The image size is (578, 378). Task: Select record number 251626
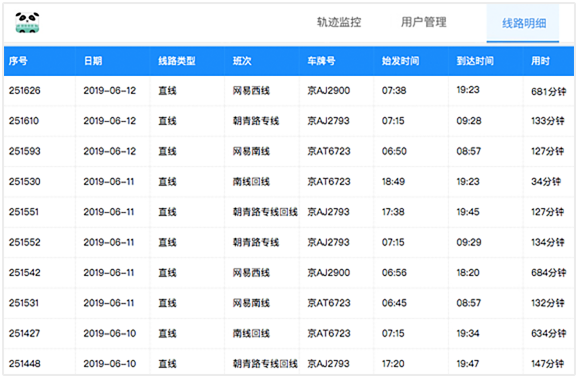pyautogui.click(x=25, y=90)
